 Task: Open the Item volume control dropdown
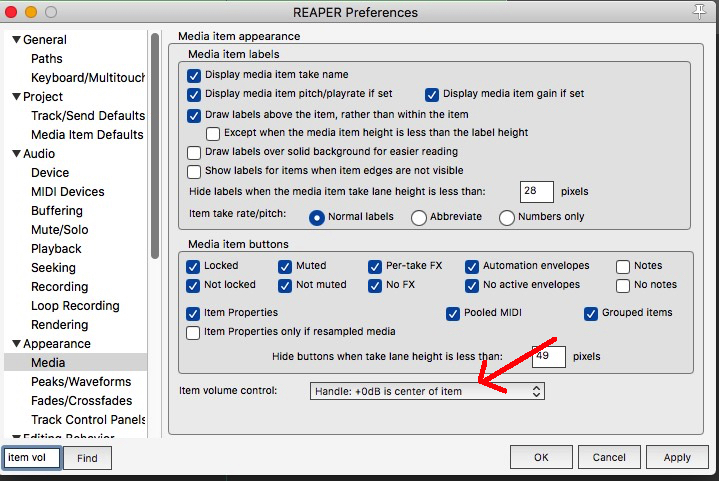[427, 391]
